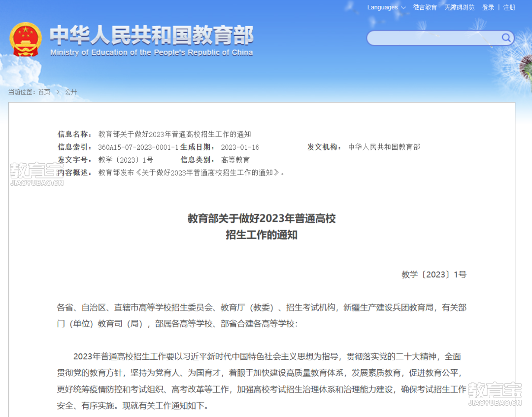This screenshot has width=532, height=417.
Task: Click the 中华人民共和国教育部 site title
Action: click(152, 35)
